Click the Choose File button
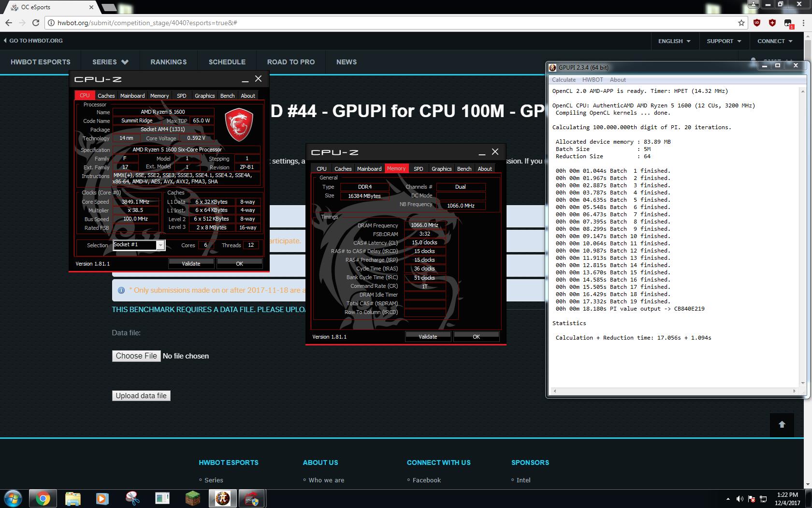The height and width of the screenshot is (508, 812). point(136,356)
